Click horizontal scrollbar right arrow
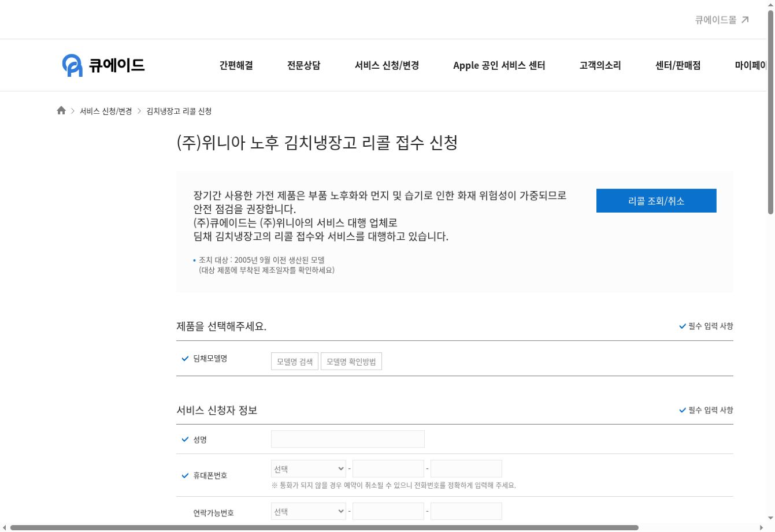 (762, 527)
